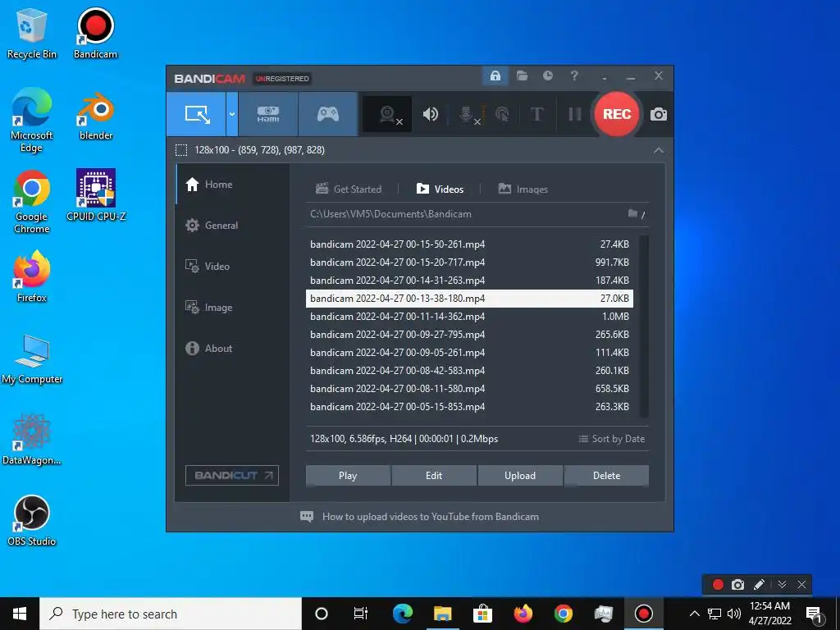Toggle the webcam overlay icon

click(x=387, y=114)
